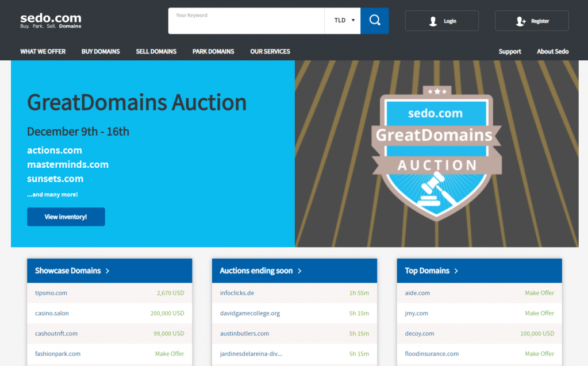Click Make Offer for aide.com
This screenshot has width=588, height=366.
click(539, 293)
